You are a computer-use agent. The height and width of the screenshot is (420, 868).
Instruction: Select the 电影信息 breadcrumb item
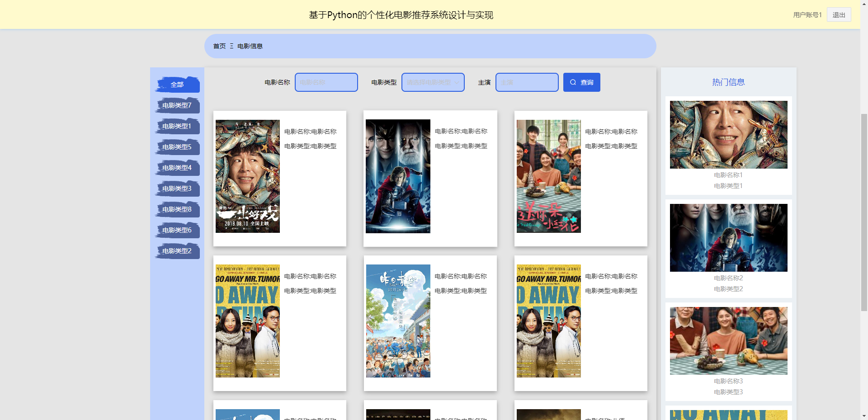click(x=250, y=46)
